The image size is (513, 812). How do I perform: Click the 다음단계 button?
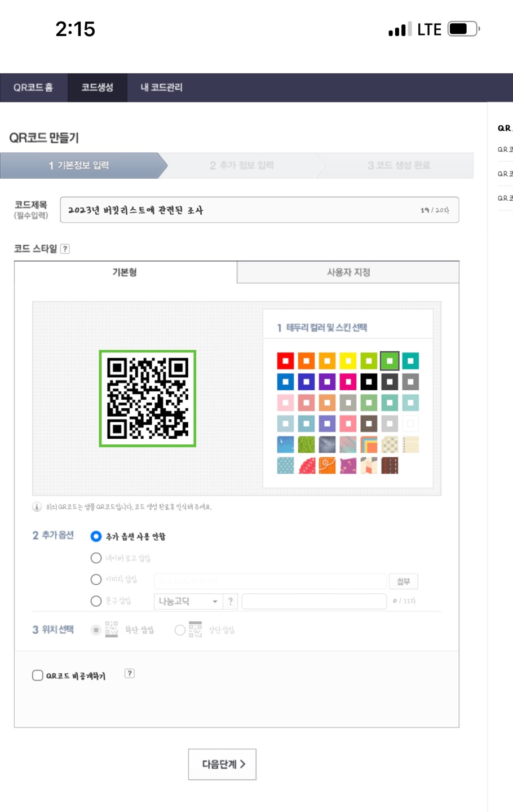(x=222, y=764)
